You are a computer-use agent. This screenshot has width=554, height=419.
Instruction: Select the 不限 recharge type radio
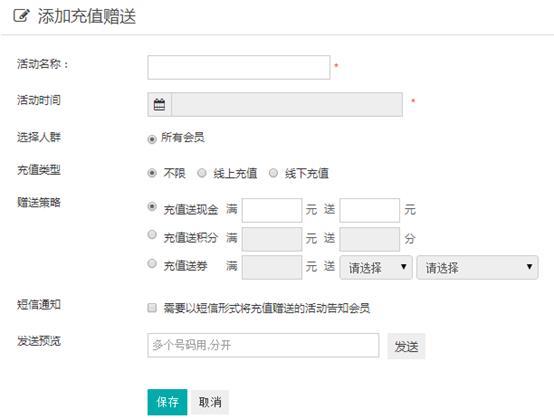[x=152, y=173]
